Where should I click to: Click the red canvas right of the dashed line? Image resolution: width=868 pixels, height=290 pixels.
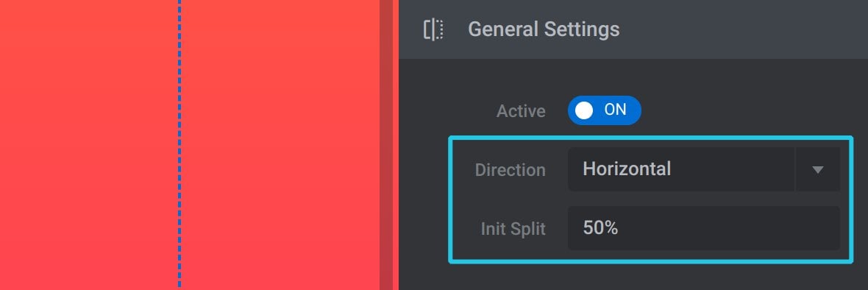coord(280,144)
